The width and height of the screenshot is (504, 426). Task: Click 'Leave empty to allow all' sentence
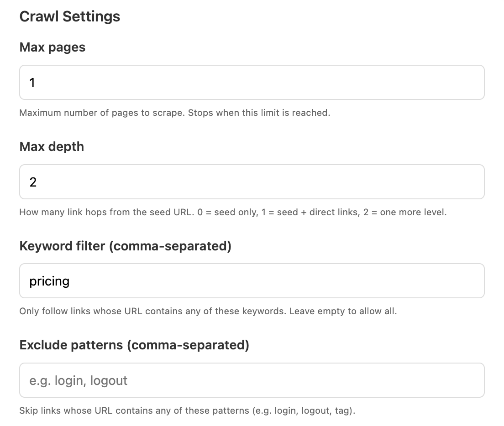343,311
